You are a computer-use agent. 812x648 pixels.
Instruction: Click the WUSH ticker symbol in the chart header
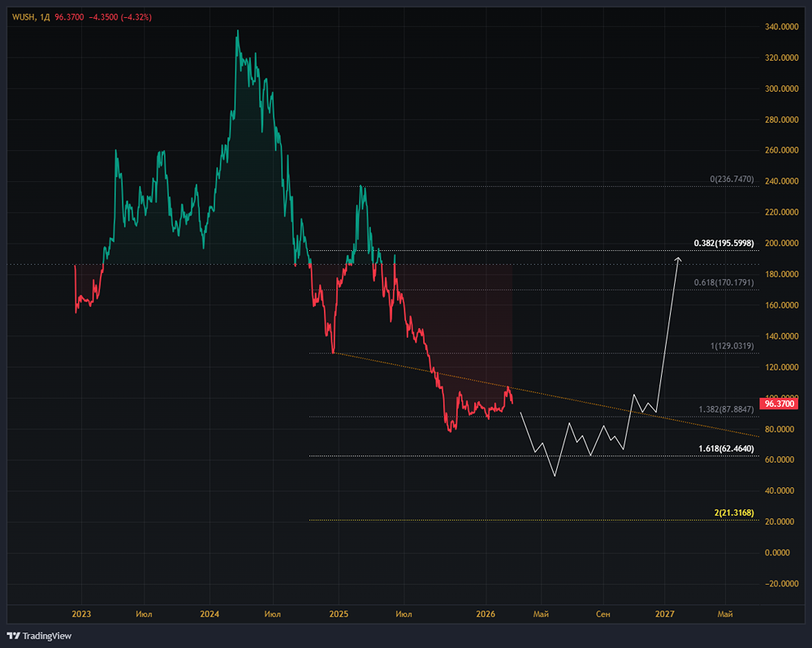tap(24, 17)
